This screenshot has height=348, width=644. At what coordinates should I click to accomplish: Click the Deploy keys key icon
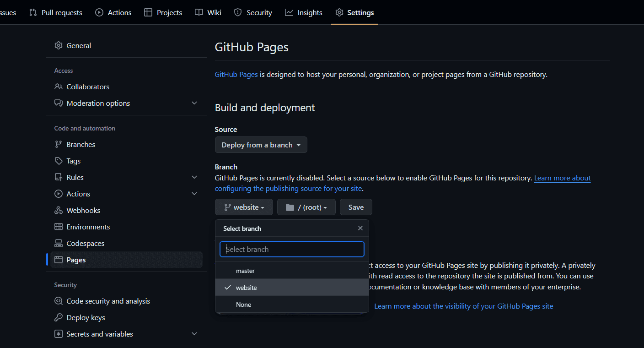click(x=58, y=317)
